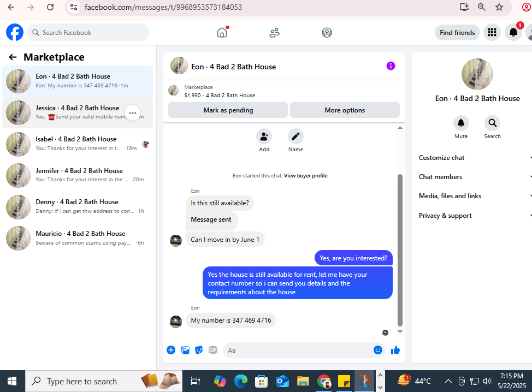
Task: Open options menu on Jessica conversation
Action: point(133,113)
